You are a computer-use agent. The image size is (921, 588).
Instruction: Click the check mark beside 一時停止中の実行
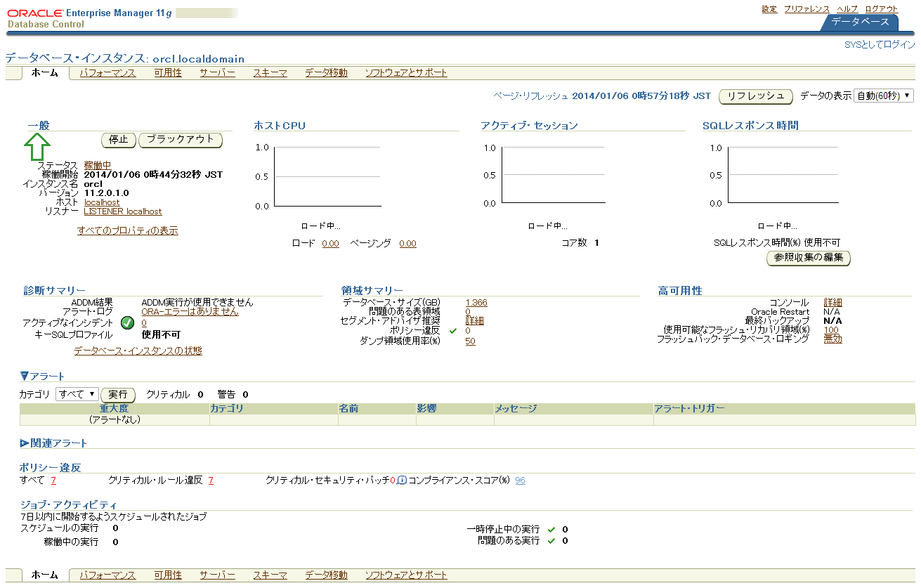click(x=551, y=530)
